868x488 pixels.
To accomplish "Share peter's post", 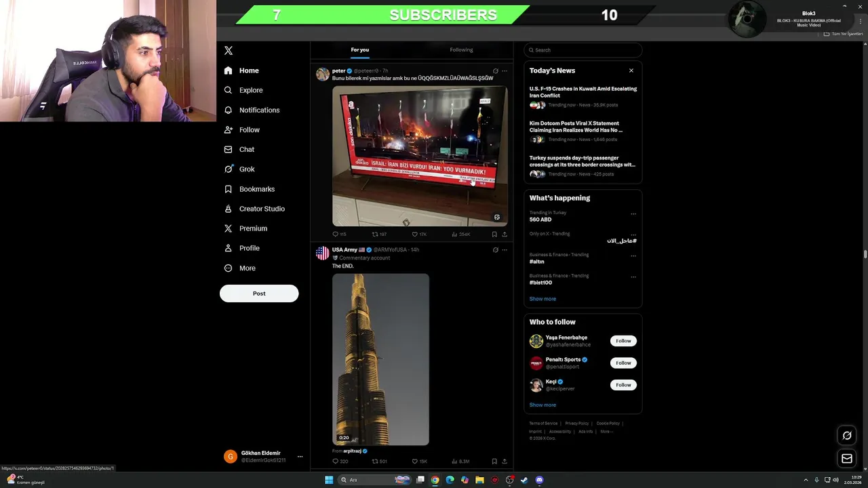I will (x=505, y=235).
